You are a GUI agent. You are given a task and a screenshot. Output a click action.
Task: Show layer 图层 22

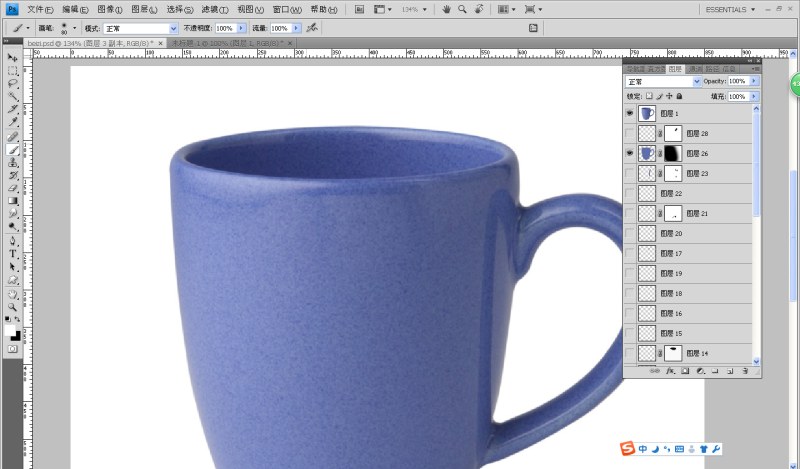pos(630,193)
